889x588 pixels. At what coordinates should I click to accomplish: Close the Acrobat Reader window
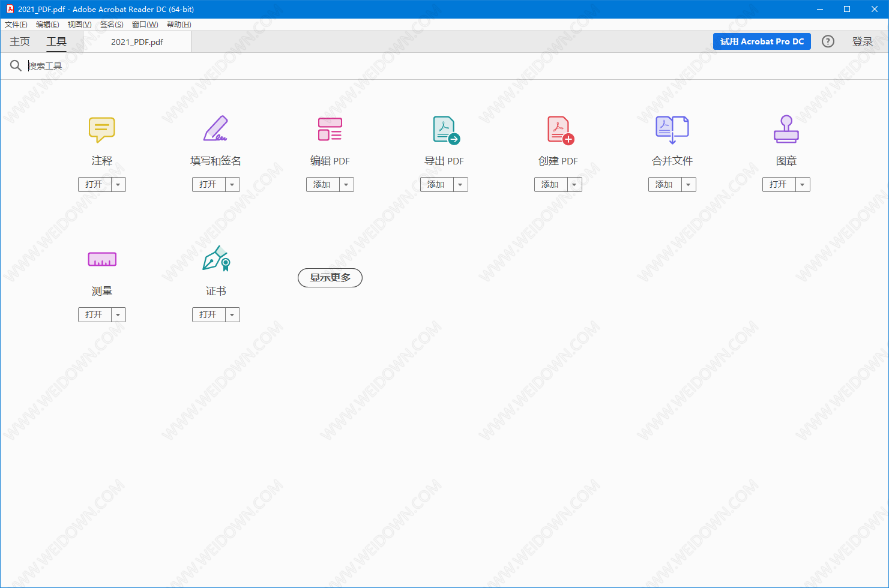(x=875, y=9)
